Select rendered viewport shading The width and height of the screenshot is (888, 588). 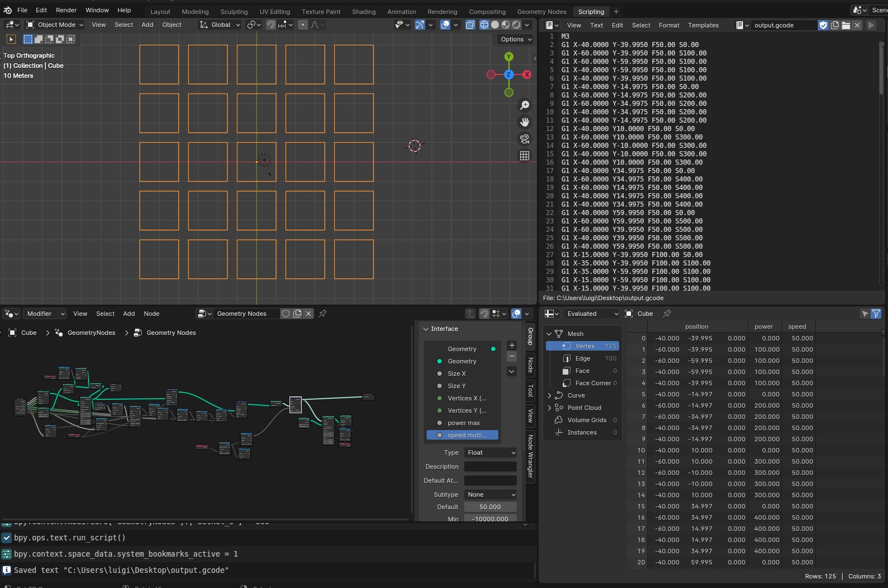click(516, 25)
